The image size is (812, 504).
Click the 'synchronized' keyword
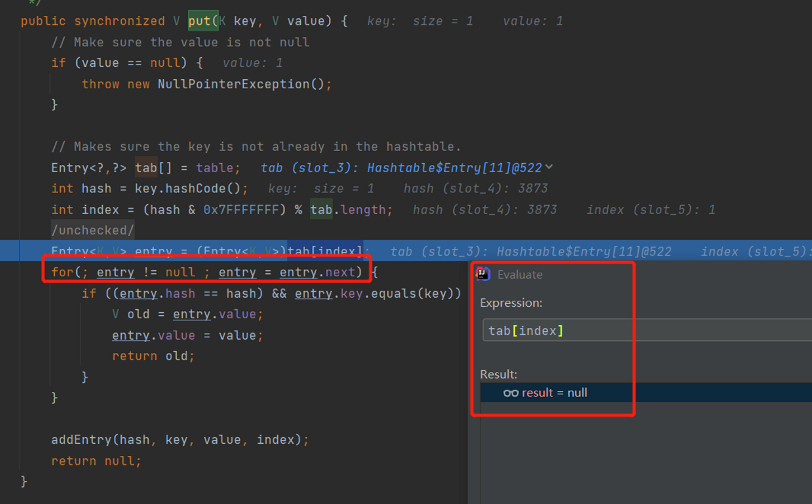coord(119,21)
